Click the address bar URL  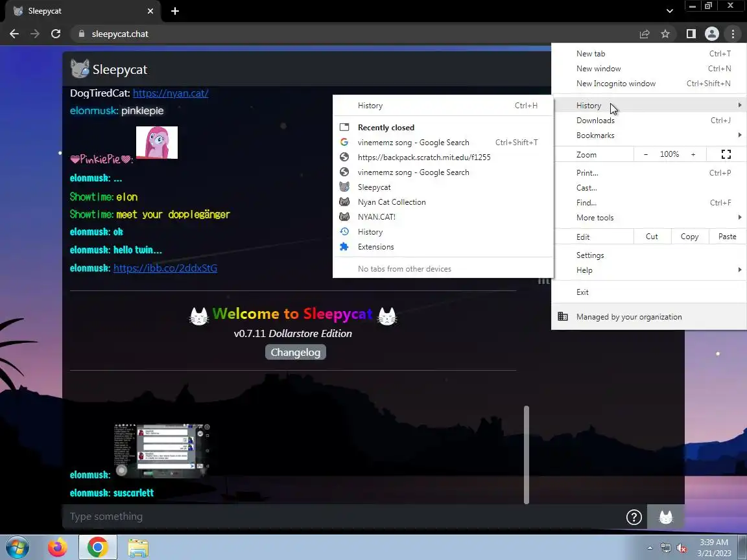point(120,34)
